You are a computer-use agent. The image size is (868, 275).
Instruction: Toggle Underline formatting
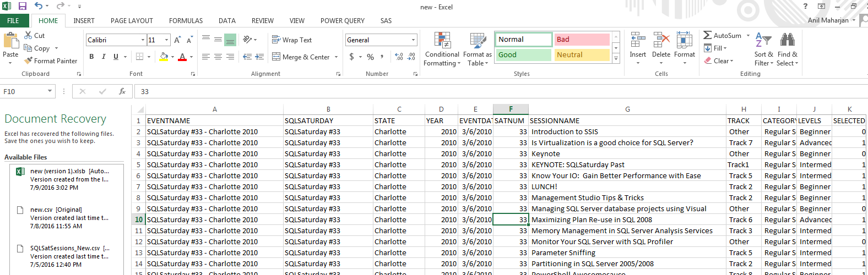point(116,57)
